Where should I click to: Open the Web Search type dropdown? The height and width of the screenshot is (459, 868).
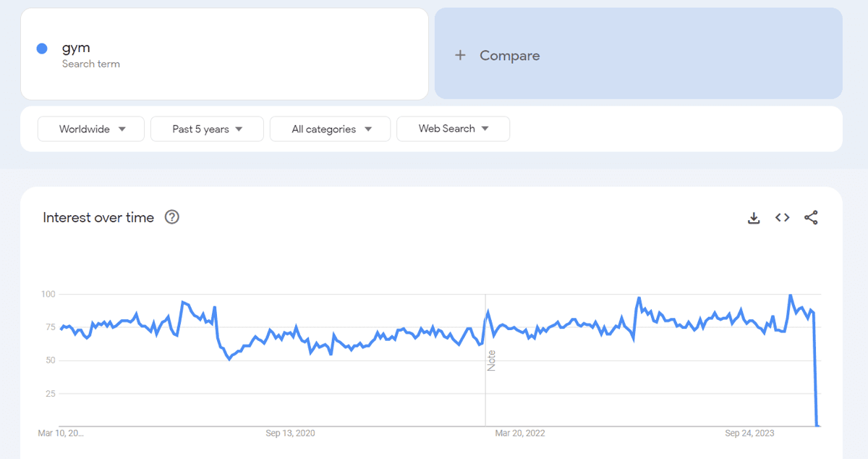454,129
